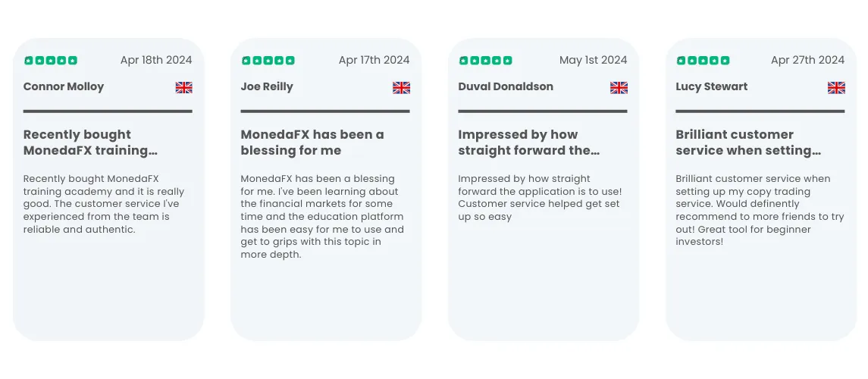The width and height of the screenshot is (868, 379).
Task: Click the UK flag beside Duval Donaldson
Action: [619, 87]
